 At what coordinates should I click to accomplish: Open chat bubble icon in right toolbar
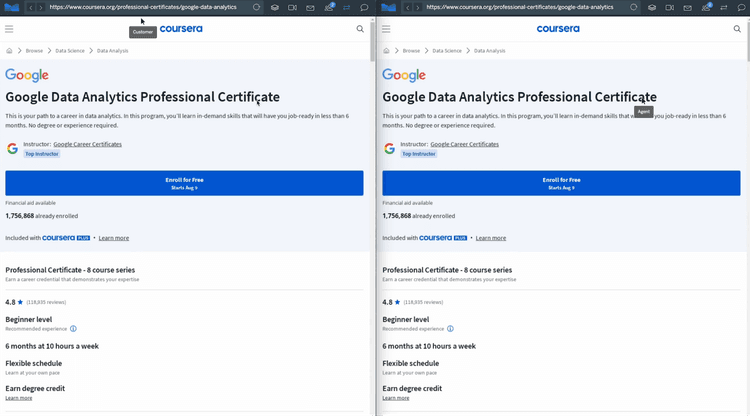(741, 7)
